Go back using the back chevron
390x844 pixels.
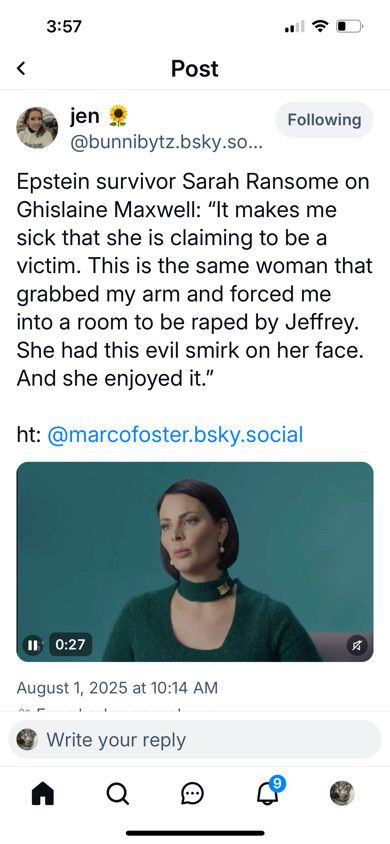[21, 68]
